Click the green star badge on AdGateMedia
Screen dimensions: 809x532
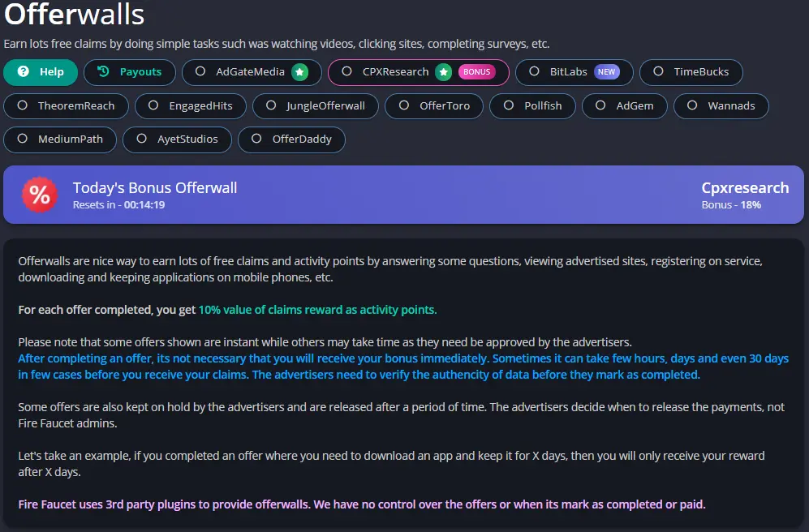pos(299,72)
